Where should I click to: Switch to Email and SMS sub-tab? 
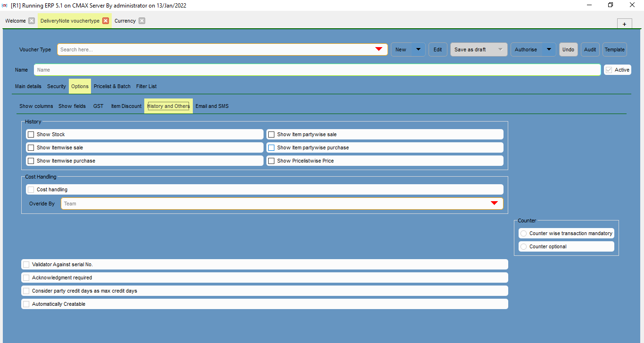(x=212, y=106)
